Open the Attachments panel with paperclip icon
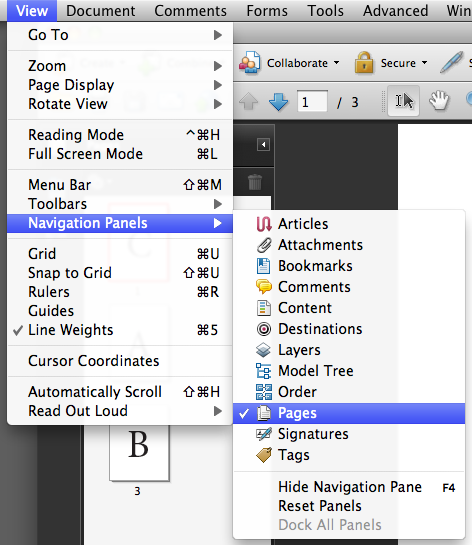Screen dimensions: 472x545 pos(349,245)
